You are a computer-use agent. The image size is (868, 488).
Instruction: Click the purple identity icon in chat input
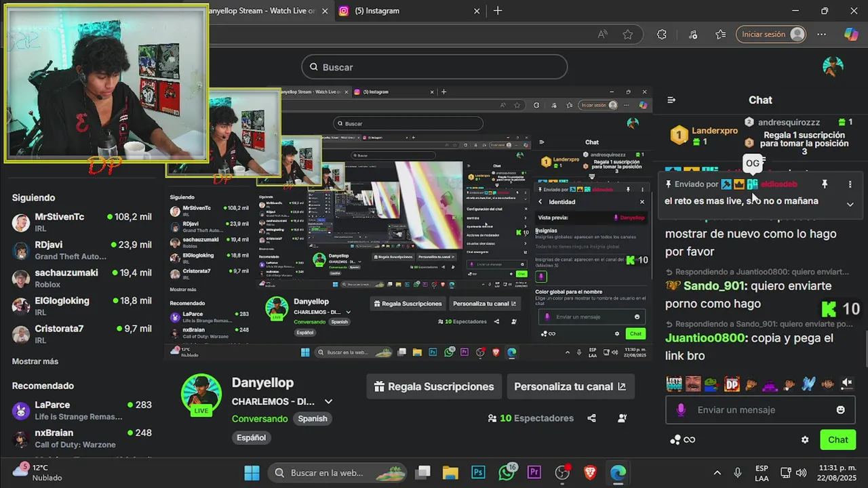(682, 410)
